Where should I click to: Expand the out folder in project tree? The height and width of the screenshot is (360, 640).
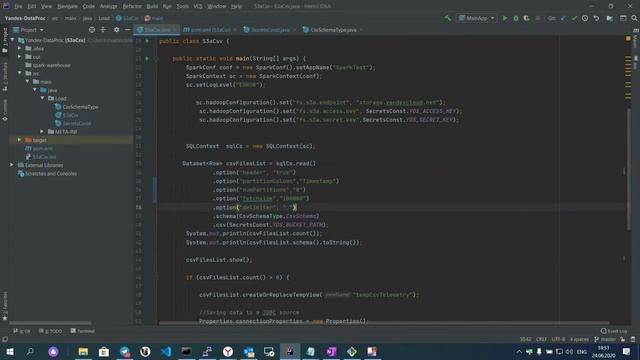pos(20,57)
